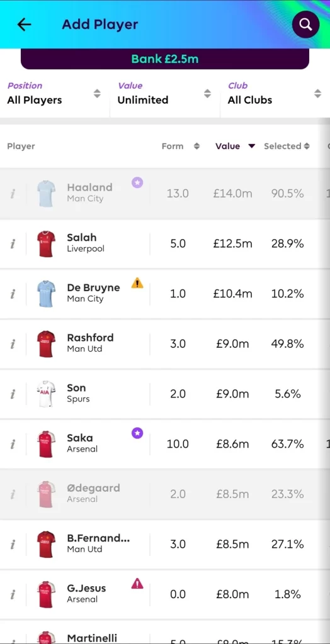Screen dimensions: 330x644
Task: Open info icon for Son
Action: coord(13,394)
